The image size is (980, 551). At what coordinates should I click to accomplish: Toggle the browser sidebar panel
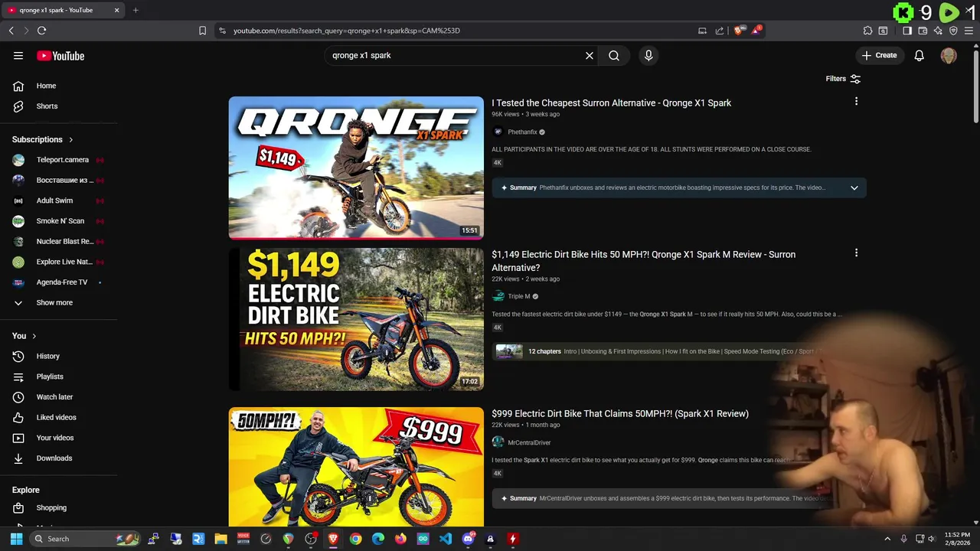[x=907, y=31]
